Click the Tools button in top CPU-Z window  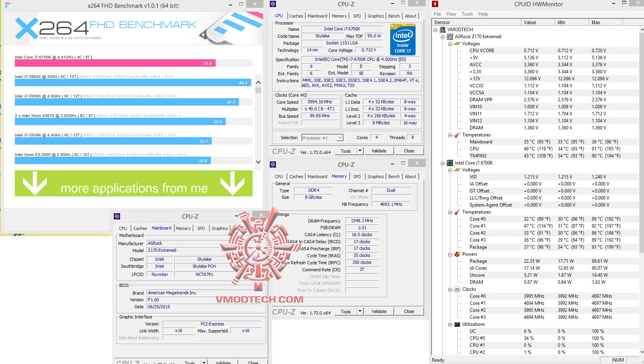[345, 151]
